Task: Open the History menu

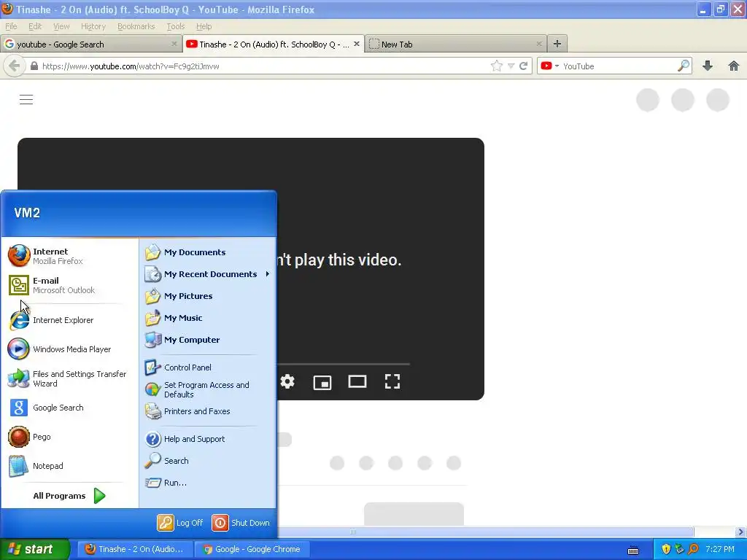Action: pyautogui.click(x=93, y=26)
